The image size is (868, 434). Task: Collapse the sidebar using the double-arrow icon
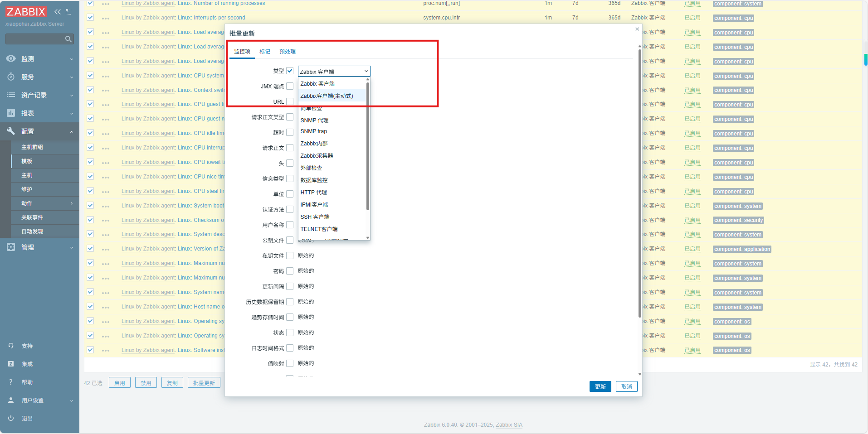pyautogui.click(x=57, y=12)
